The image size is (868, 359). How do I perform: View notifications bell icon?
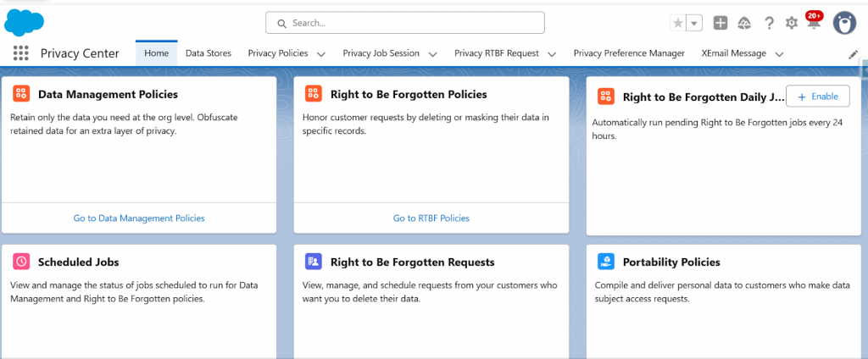point(814,24)
